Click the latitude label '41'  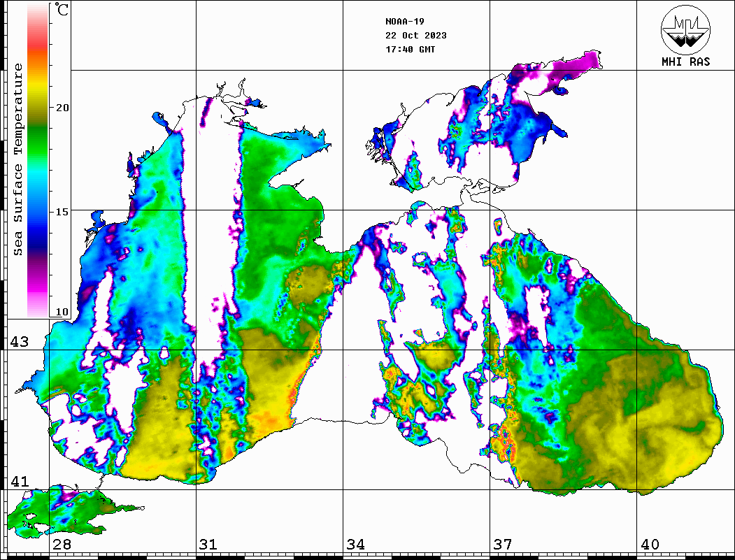[x=20, y=481]
